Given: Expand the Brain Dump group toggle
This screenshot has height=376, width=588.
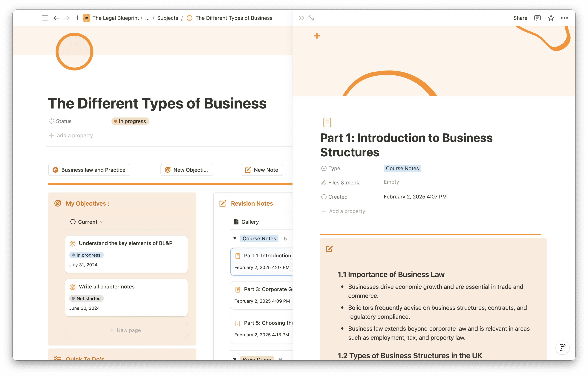Looking at the screenshot, I should click(x=235, y=359).
